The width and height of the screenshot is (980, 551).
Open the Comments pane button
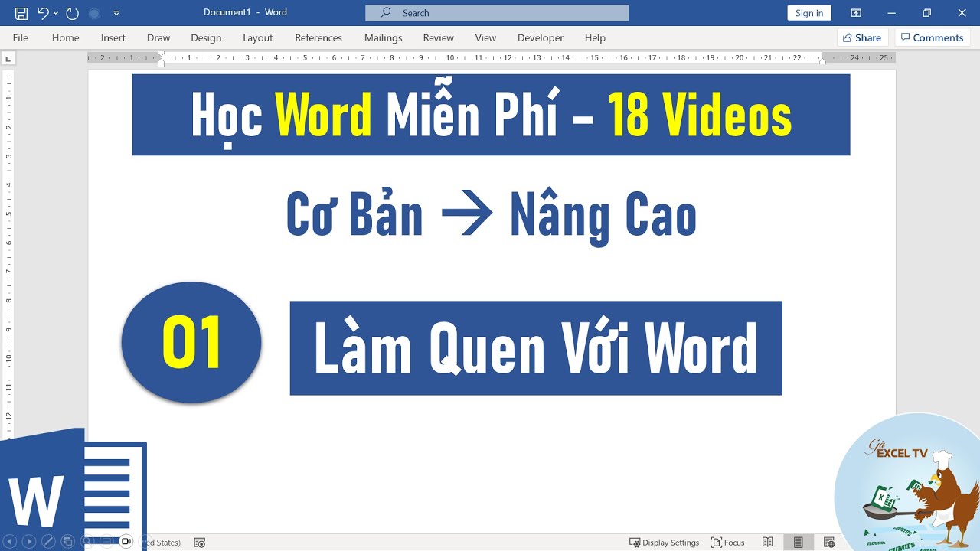click(x=933, y=37)
